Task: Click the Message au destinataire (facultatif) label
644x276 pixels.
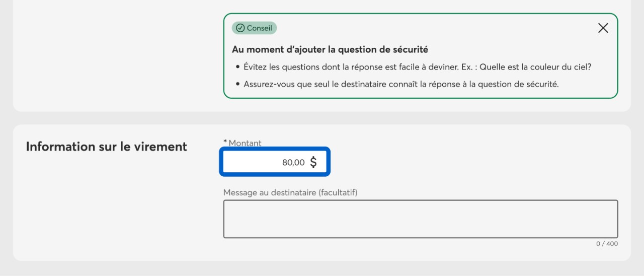Action: click(x=290, y=192)
